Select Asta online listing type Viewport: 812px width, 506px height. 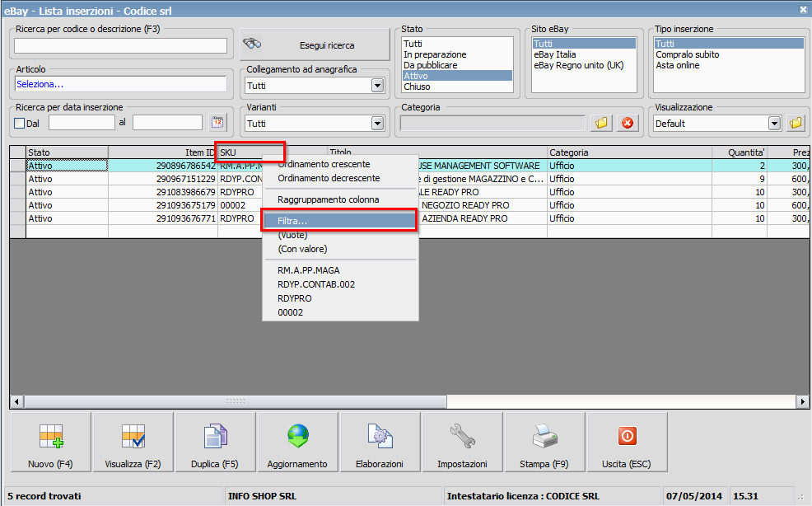(x=729, y=65)
